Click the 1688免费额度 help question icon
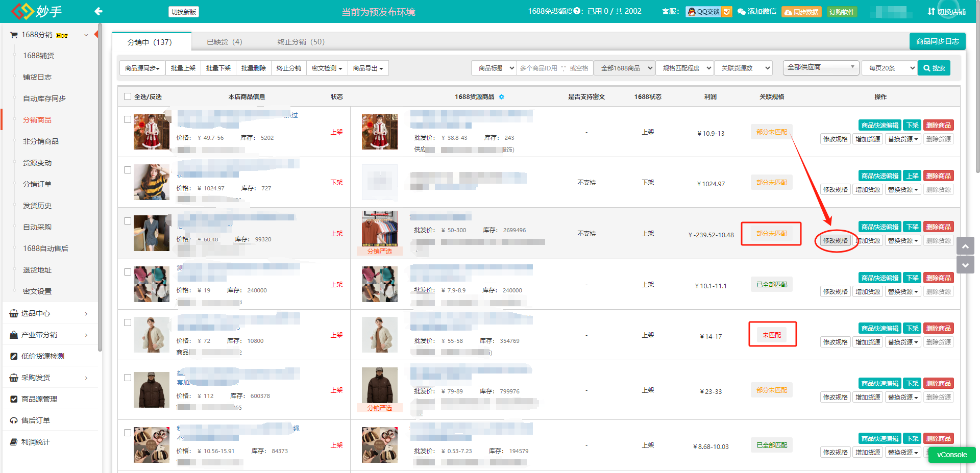The image size is (980, 473). [577, 11]
